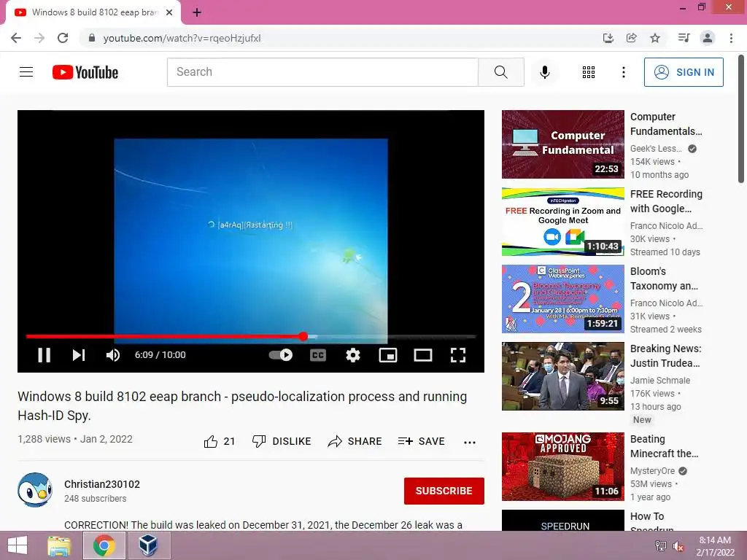Open the network tray icon

coord(660,546)
